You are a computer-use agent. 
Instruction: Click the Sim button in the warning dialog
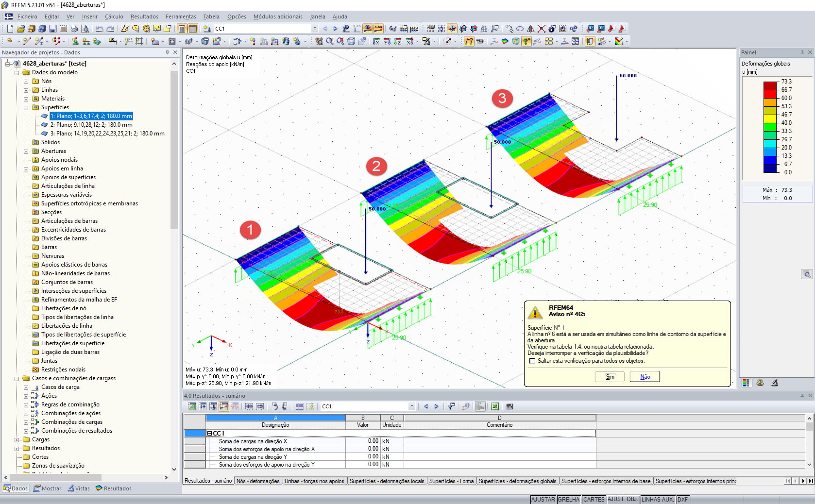(x=610, y=377)
